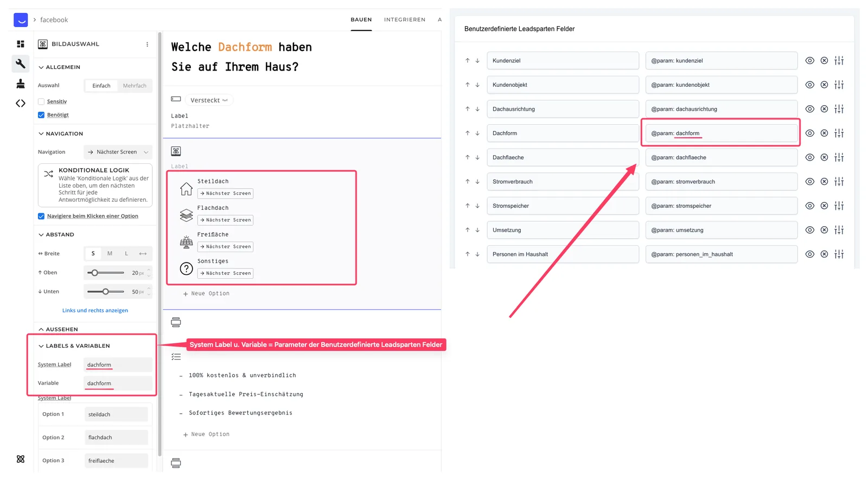This screenshot has width=868, height=480.
Task: Move Stromverbrauch field down with arrow
Action: [x=477, y=182]
